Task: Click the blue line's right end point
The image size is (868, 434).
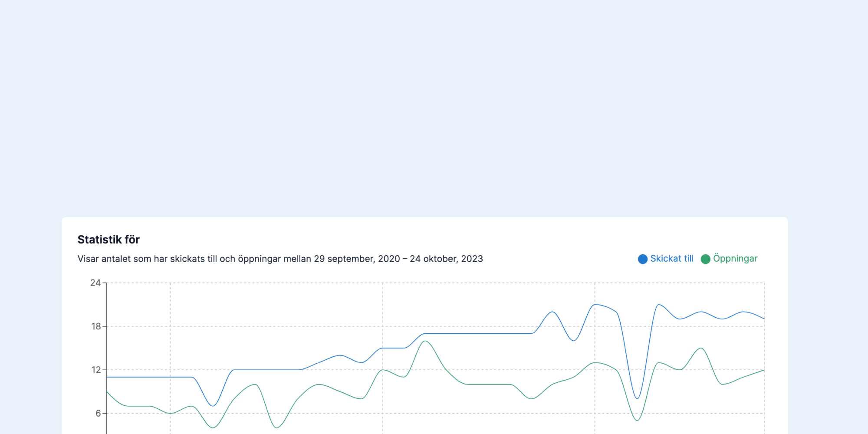Action: (x=764, y=319)
